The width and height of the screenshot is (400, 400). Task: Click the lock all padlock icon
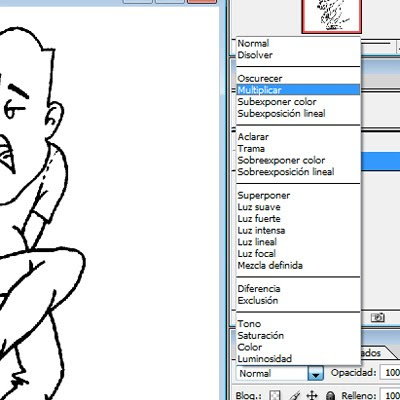(x=330, y=395)
